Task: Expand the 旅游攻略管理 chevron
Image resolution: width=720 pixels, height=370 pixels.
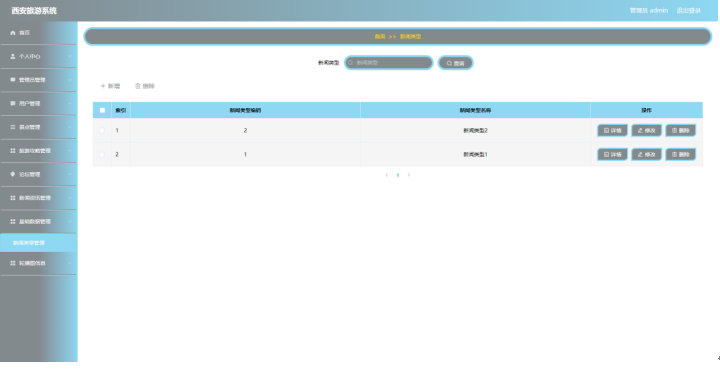Action: 70,151
